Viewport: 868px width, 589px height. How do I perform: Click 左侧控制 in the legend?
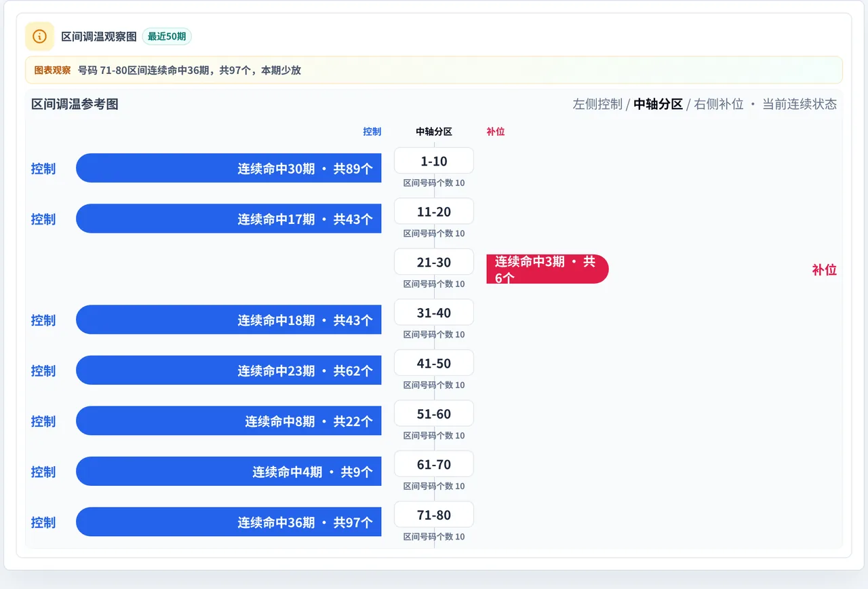point(597,104)
